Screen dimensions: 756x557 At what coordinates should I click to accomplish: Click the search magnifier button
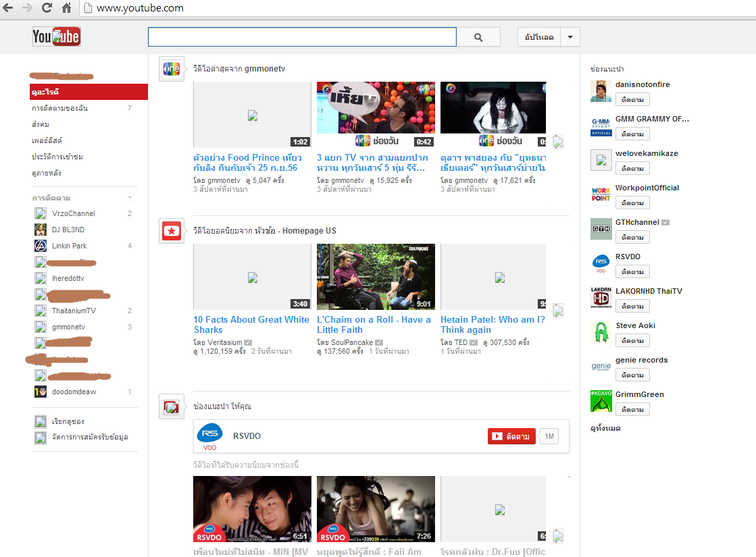pyautogui.click(x=478, y=37)
